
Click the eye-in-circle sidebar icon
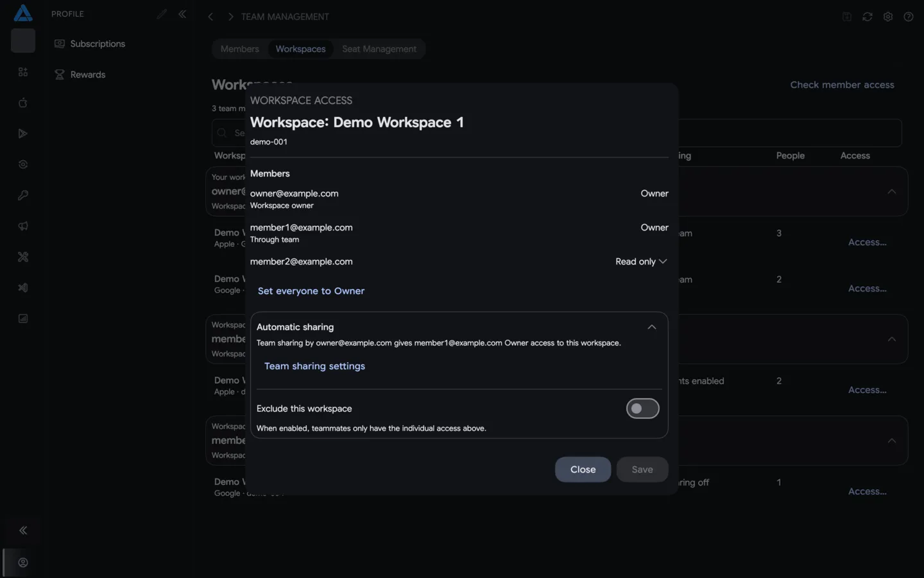click(x=23, y=164)
